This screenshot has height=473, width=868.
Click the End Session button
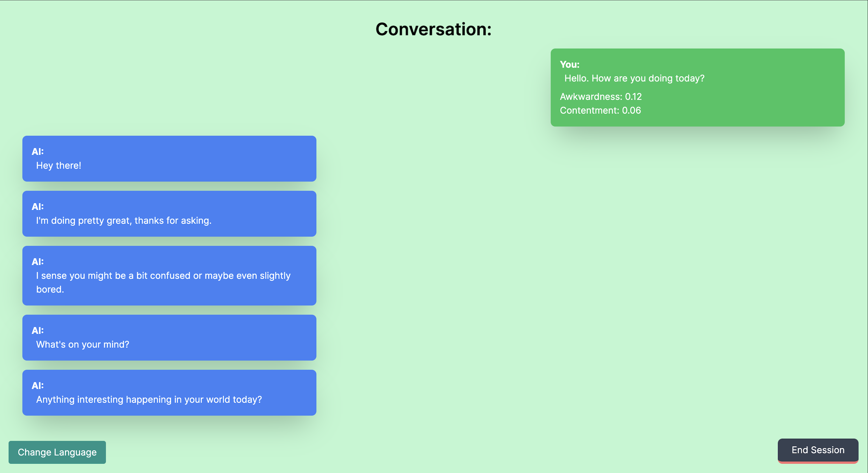point(818,450)
